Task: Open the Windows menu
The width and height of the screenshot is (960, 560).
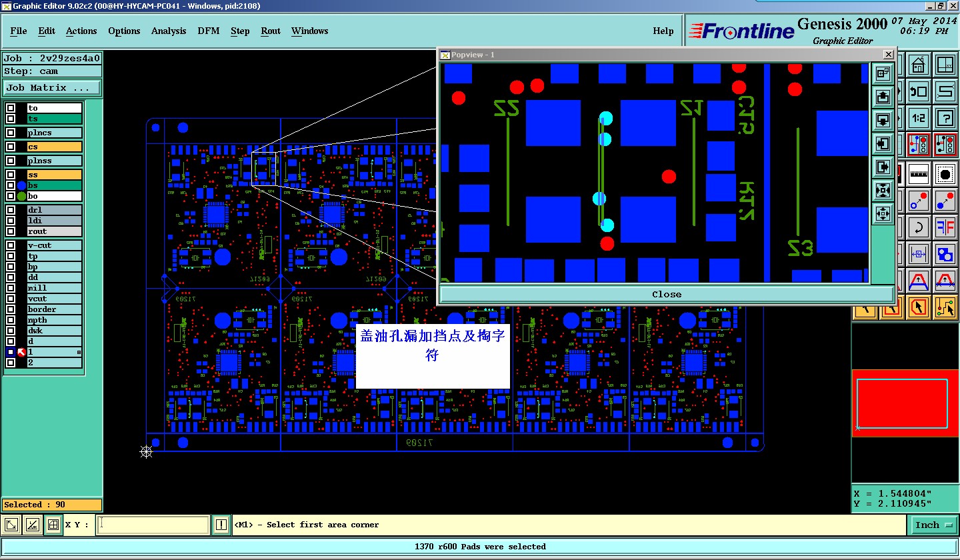Action: click(310, 31)
